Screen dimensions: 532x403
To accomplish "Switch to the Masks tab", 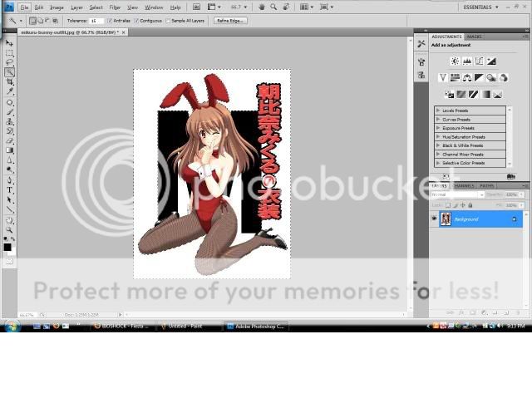I will click(474, 37).
